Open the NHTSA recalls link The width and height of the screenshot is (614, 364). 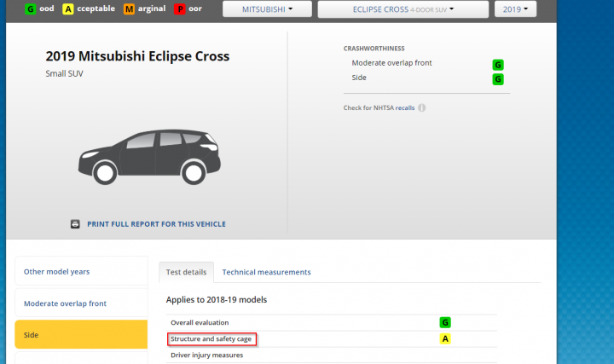click(x=405, y=108)
